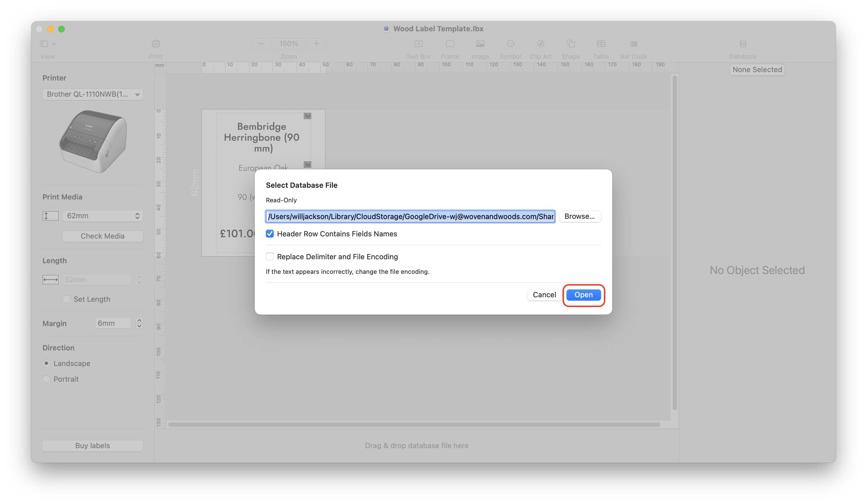Open the Symbol tool icon
Screen dimensions: 867x504
pyautogui.click(x=510, y=44)
